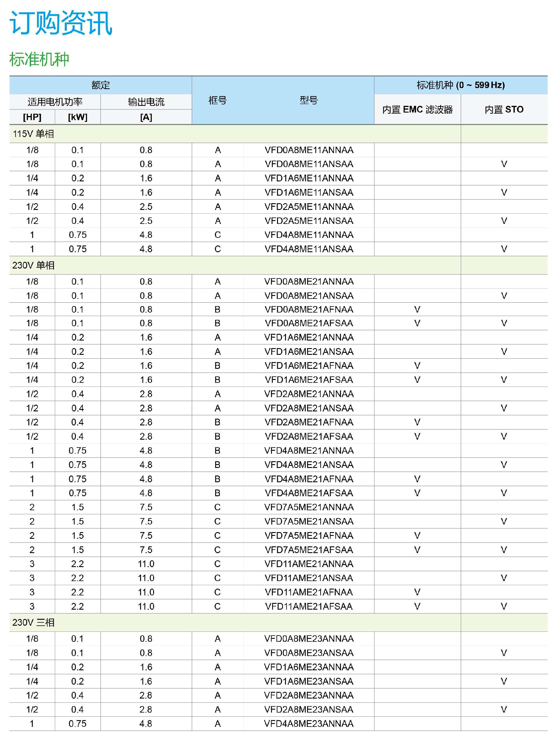This screenshot has height=742, width=560.
Task: Click the 230V 单相 group row
Action: click(x=33, y=265)
